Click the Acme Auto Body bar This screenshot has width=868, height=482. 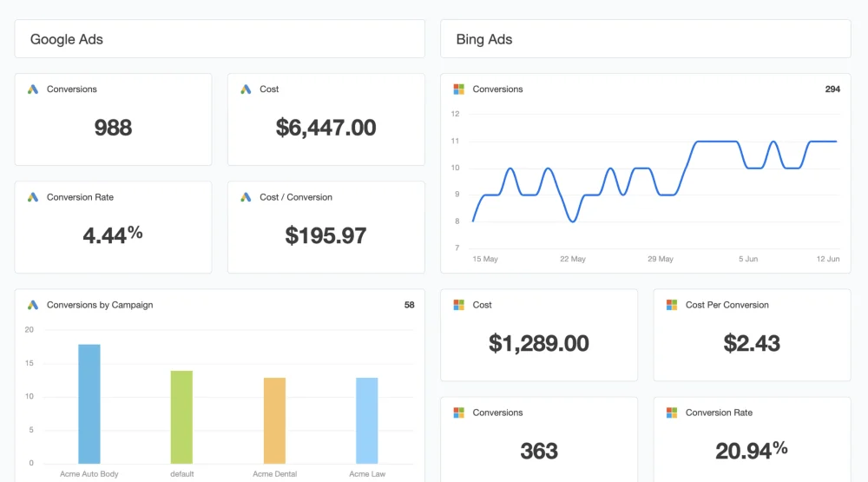pyautogui.click(x=89, y=404)
